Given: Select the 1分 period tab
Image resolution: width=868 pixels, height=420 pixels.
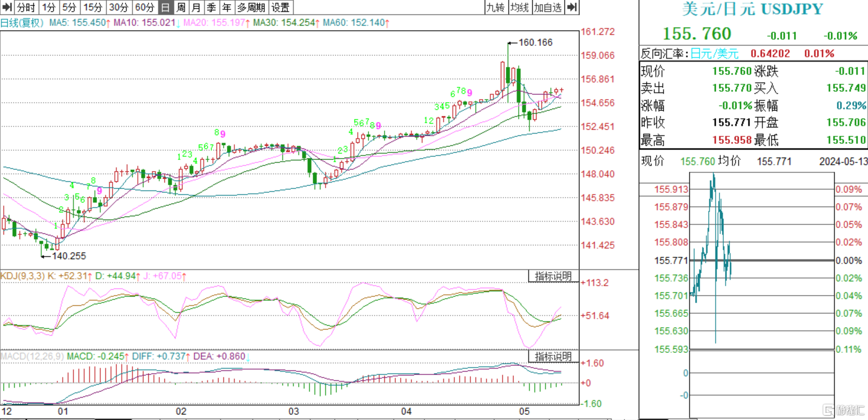Looking at the screenshot, I should 49,7.
